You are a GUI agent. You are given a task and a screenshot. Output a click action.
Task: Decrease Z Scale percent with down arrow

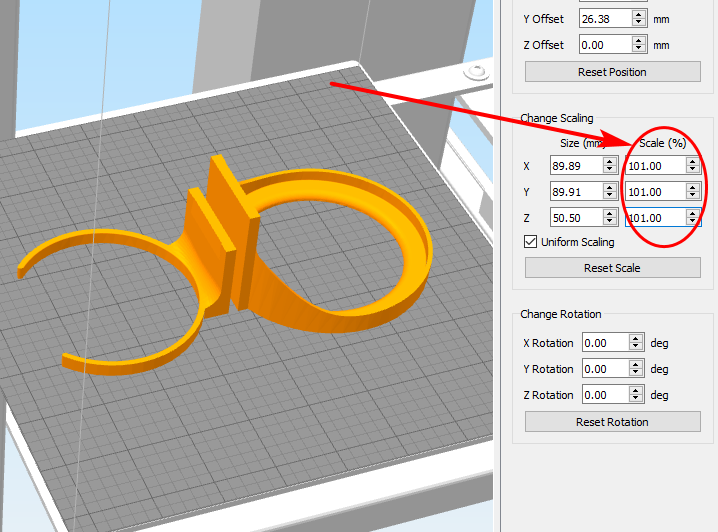pyautogui.click(x=693, y=222)
